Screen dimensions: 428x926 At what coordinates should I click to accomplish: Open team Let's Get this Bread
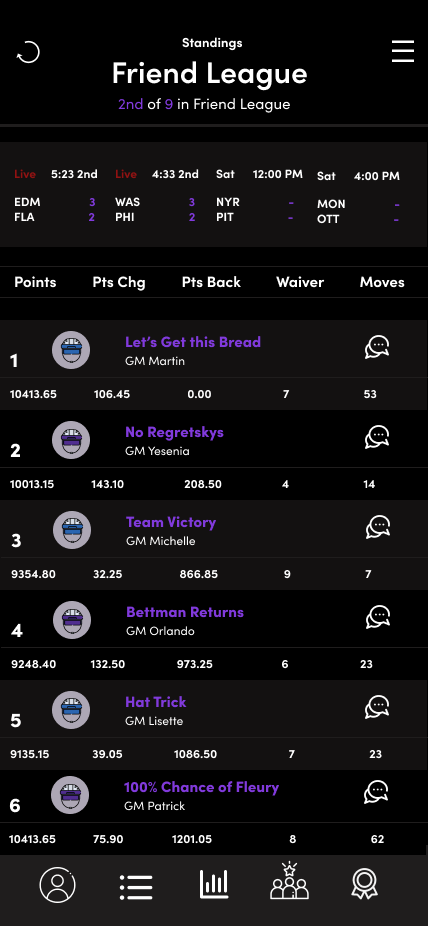point(192,342)
